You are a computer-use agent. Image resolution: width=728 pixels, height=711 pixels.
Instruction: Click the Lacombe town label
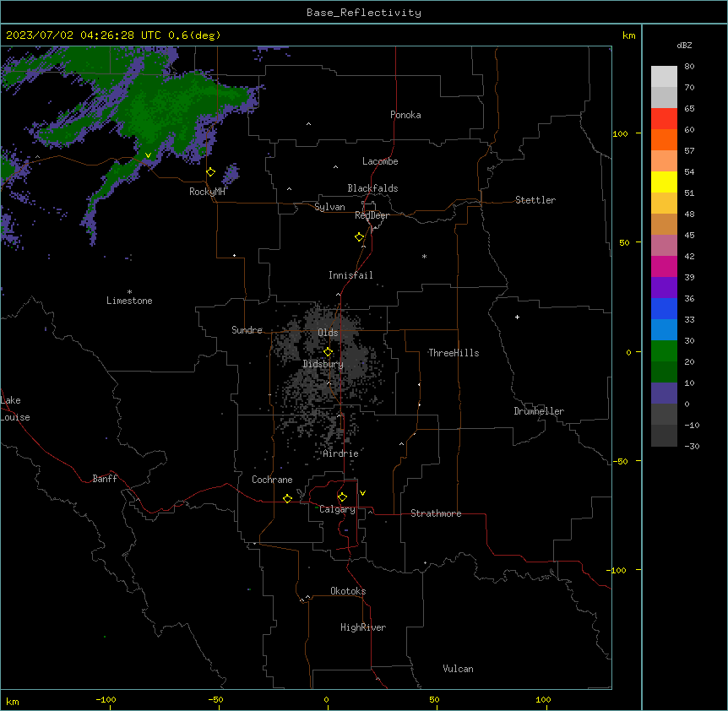point(380,161)
